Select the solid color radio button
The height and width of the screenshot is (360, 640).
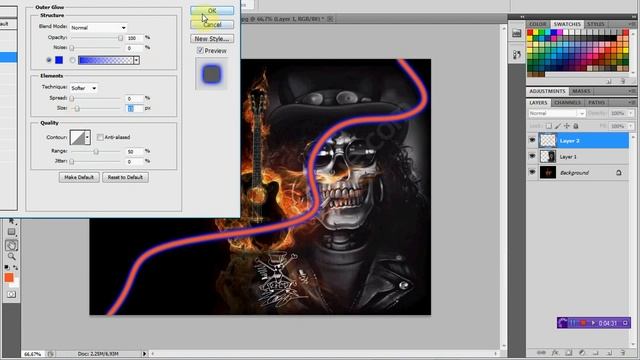pos(49,60)
